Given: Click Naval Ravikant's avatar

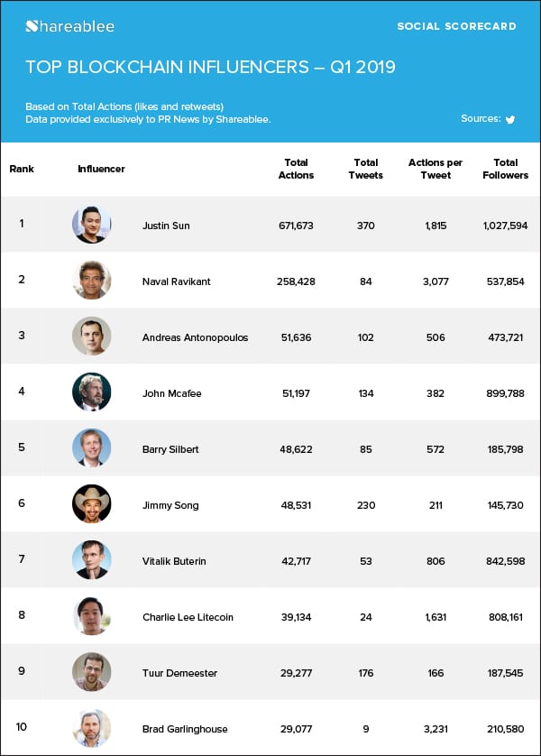Looking at the screenshot, I should coord(92,280).
